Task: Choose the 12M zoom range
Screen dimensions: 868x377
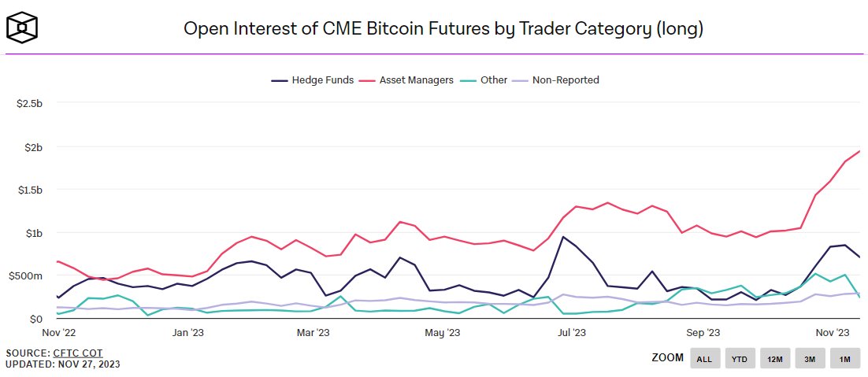Action: (775, 360)
